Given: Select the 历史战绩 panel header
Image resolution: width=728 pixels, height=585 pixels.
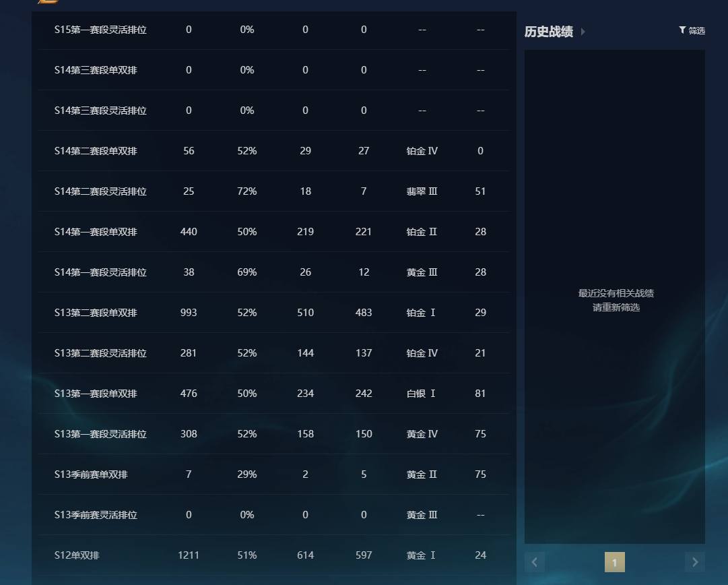Looking at the screenshot, I should pyautogui.click(x=548, y=31).
